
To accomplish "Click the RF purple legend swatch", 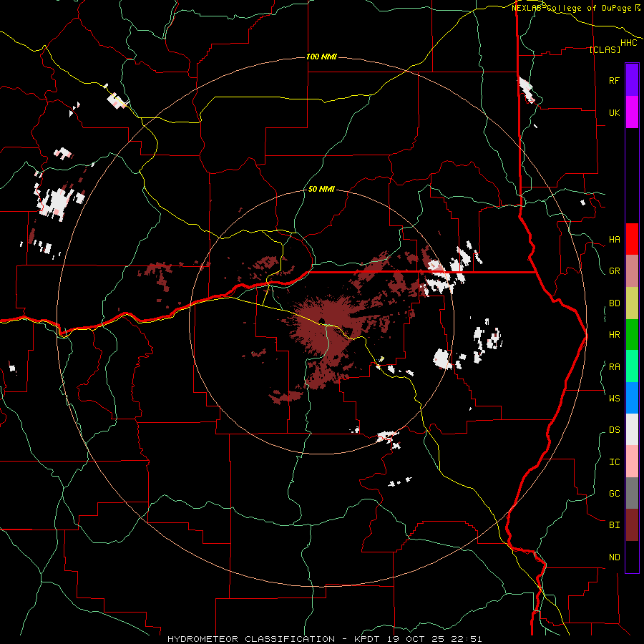I will pos(632,80).
